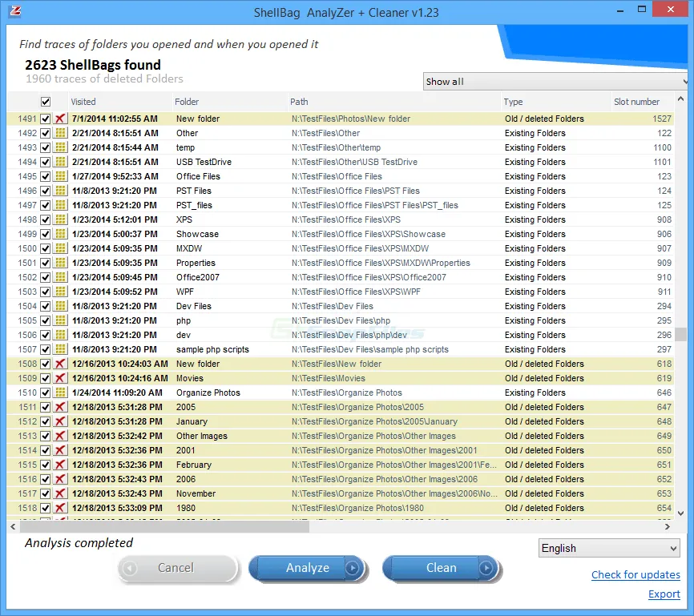Click the red X icon in 2005 row
This screenshot has width=694, height=616.
pos(60,407)
